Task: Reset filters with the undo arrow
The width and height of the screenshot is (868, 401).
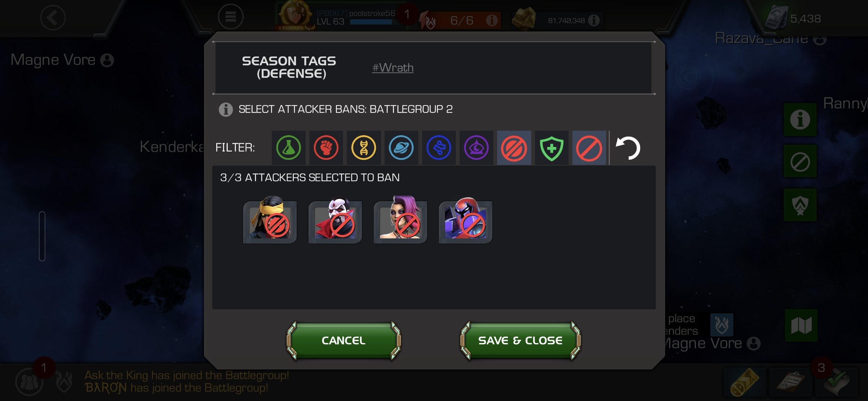Action: pos(628,148)
